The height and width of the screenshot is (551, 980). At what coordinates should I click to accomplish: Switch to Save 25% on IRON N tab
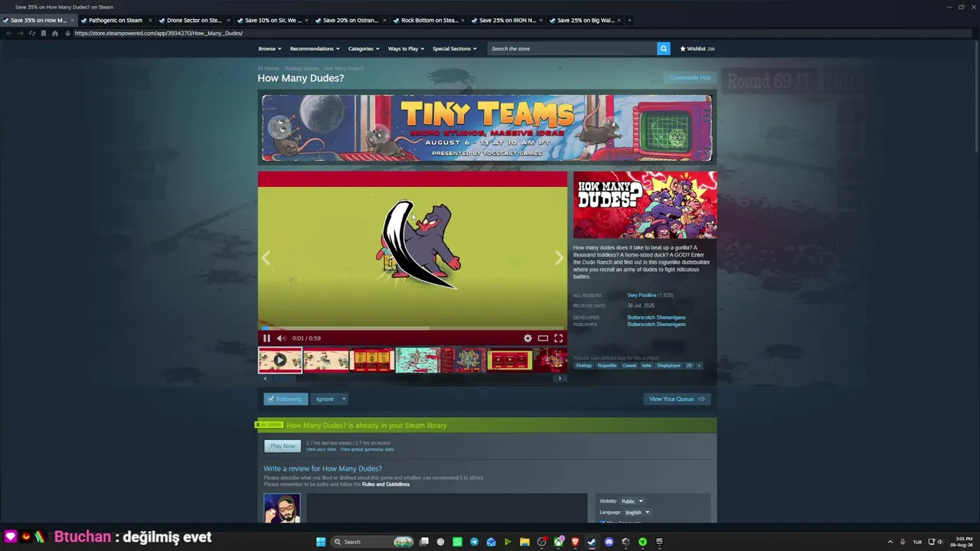[508, 20]
